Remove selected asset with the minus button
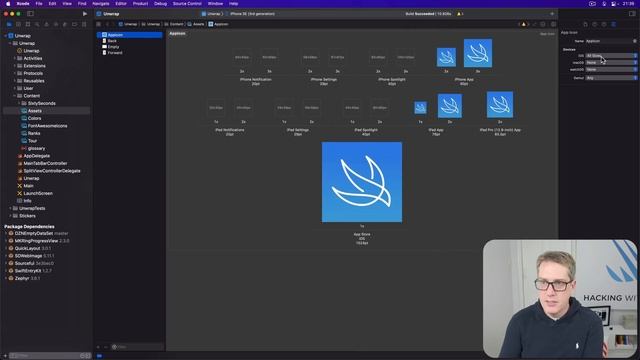The width and height of the screenshot is (640, 360). [x=106, y=347]
